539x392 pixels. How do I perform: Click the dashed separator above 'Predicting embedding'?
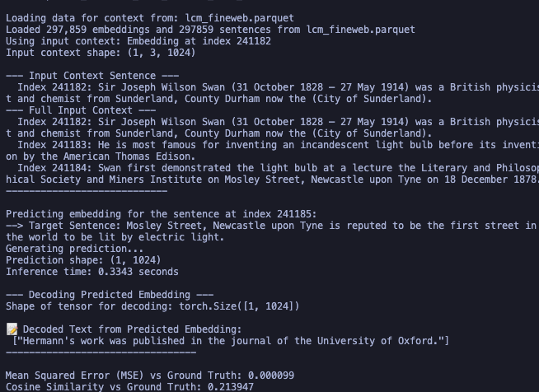pos(87,191)
